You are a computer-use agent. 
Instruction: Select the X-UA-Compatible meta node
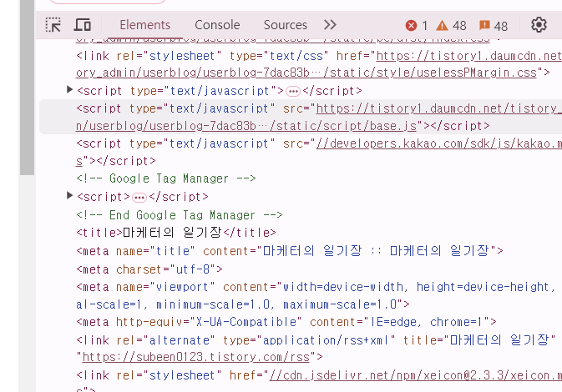click(286, 322)
